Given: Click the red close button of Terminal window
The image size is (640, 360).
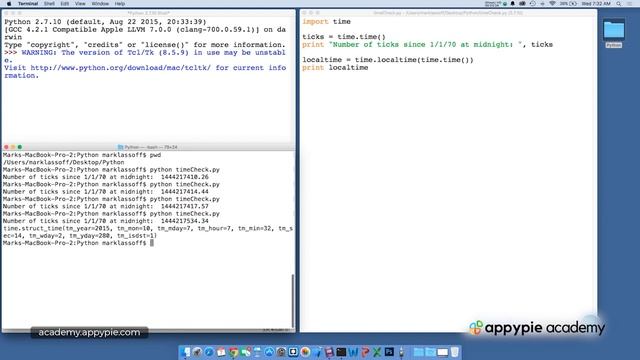Looking at the screenshot, I should [x=6, y=147].
